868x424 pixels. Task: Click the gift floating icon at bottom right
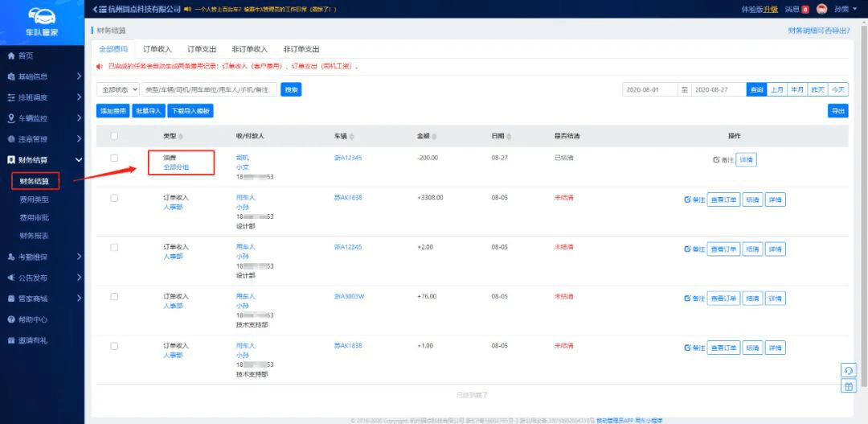[848, 386]
